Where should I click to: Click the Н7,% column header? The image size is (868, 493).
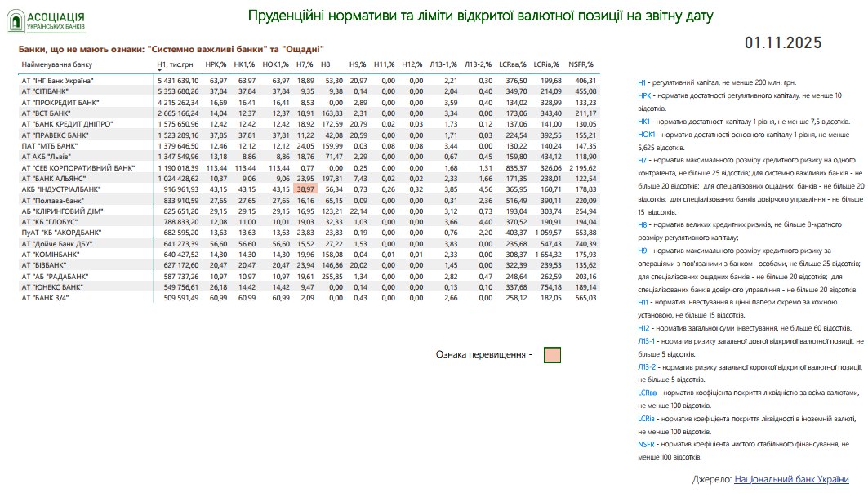coord(305,64)
